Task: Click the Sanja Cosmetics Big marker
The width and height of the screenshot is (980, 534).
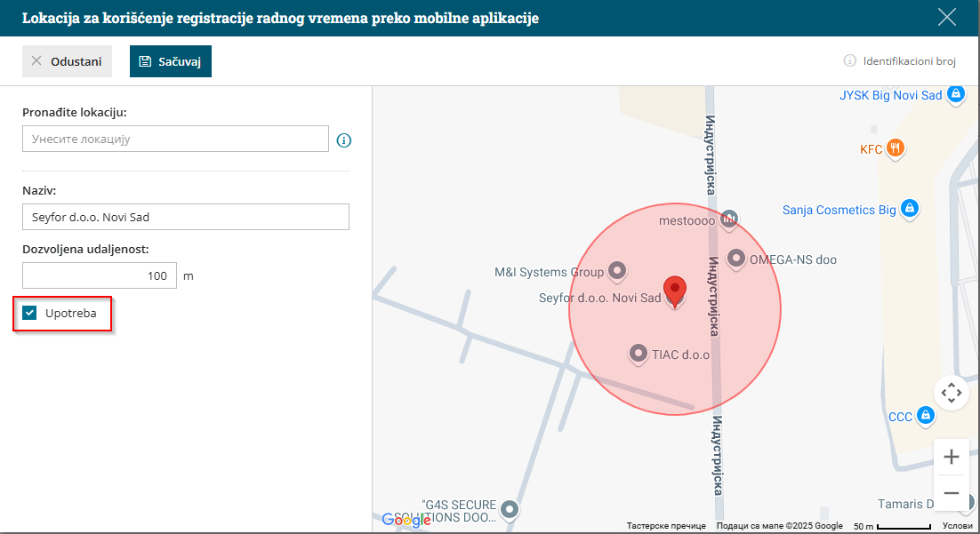Action: 910,209
